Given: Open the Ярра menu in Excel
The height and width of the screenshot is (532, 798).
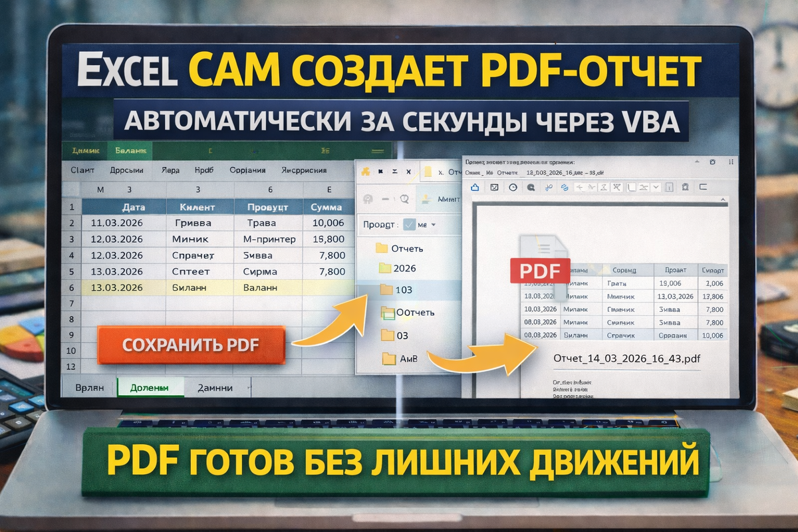Looking at the screenshot, I should pos(170,170).
